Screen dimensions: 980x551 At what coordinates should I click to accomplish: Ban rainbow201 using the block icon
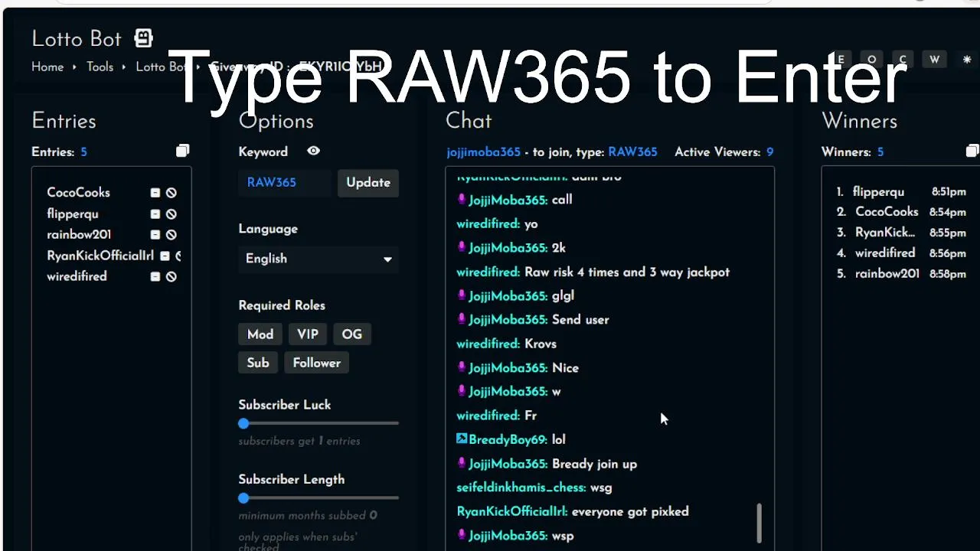pos(171,235)
